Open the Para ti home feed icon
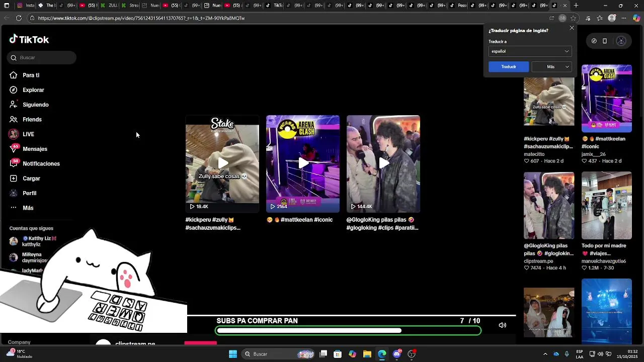This screenshot has height=362, width=644. pos(14,75)
